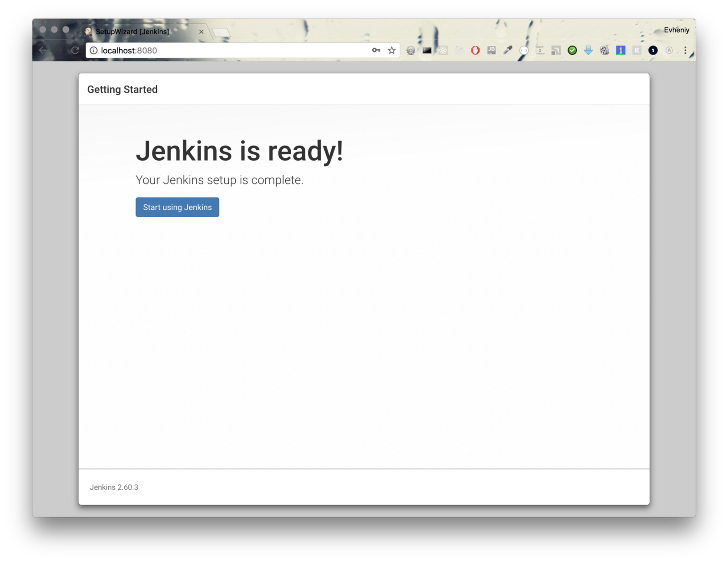The image size is (728, 563).
Task: Close the SetupWizard [Jenkins] tab
Action: [201, 32]
